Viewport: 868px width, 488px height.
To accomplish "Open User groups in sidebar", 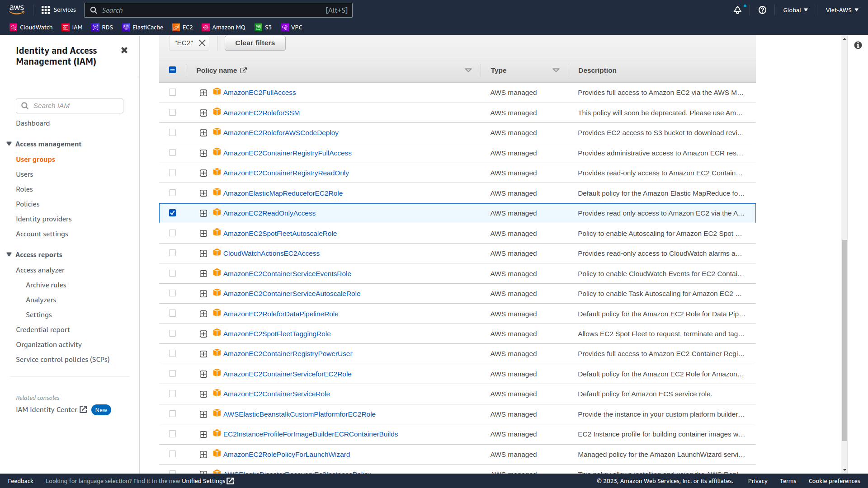I will [x=35, y=160].
